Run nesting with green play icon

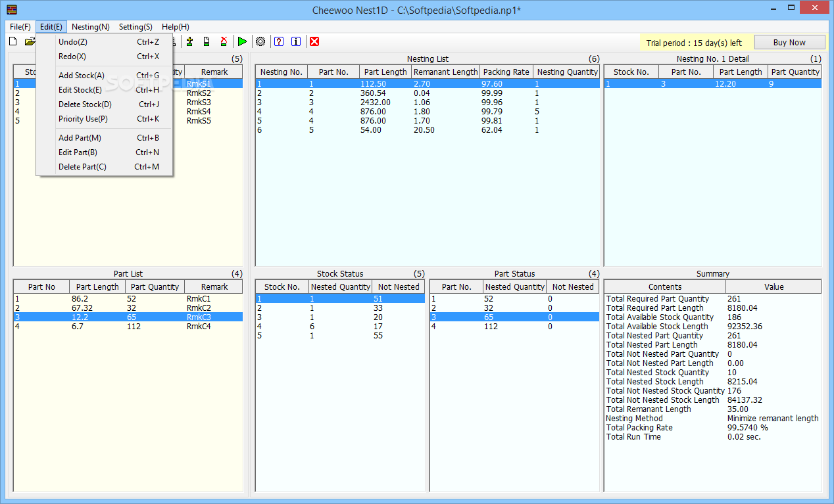click(x=242, y=42)
